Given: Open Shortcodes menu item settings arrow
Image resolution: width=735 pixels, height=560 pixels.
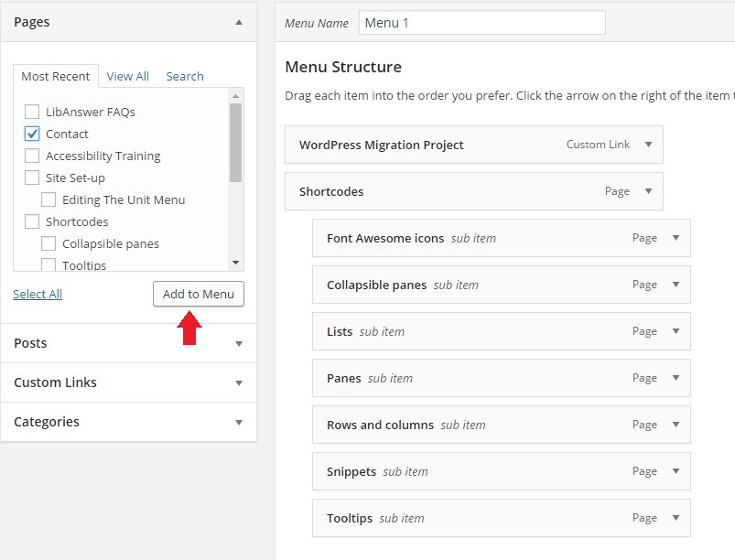Looking at the screenshot, I should [x=648, y=191].
